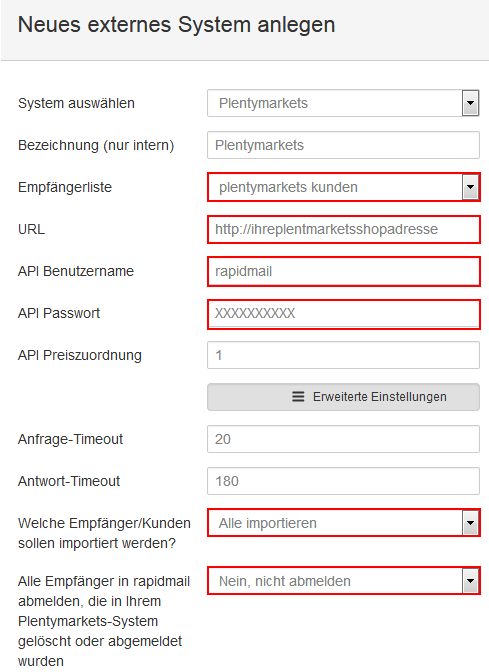Expand the Empfängerliste dropdown arrow
Image resolution: width=489 pixels, height=672 pixels.
coord(470,187)
